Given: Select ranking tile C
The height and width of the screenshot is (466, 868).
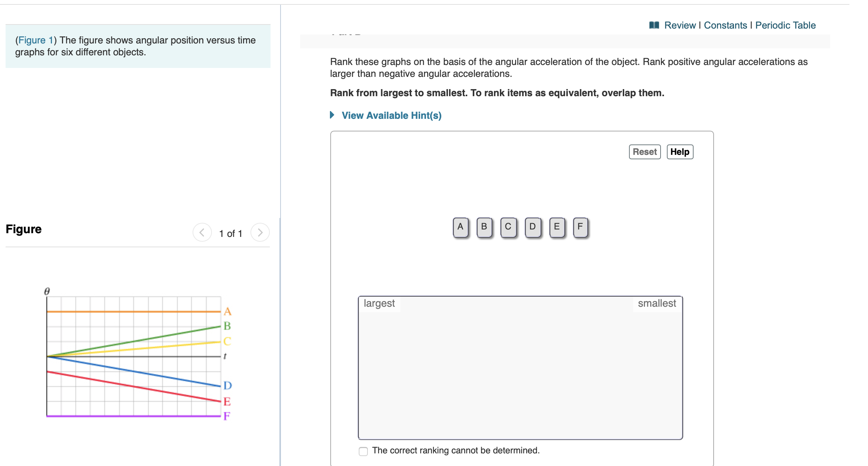Looking at the screenshot, I should 508,227.
